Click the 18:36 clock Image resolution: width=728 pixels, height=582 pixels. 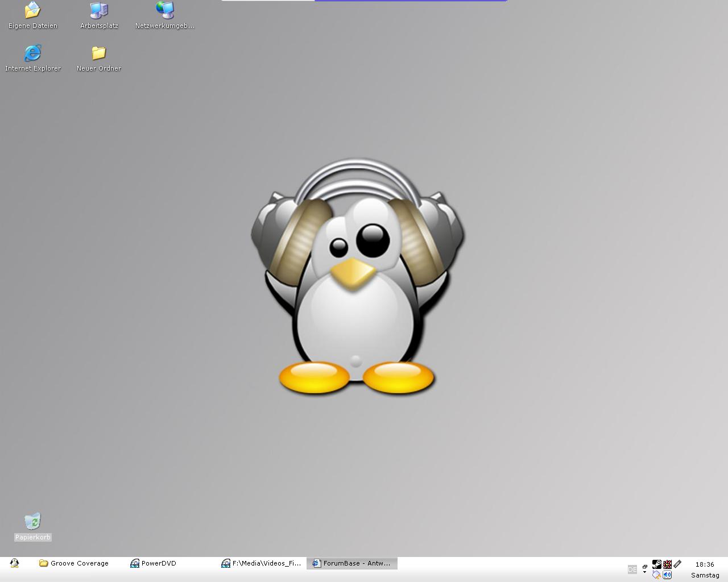tap(705, 564)
